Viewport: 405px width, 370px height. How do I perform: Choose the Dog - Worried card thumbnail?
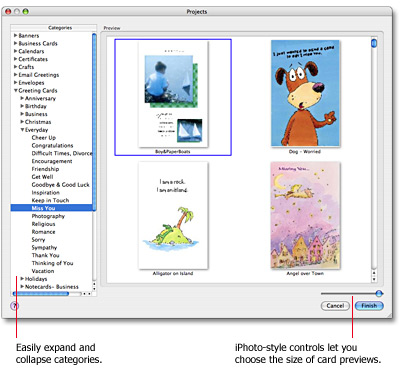(305, 93)
